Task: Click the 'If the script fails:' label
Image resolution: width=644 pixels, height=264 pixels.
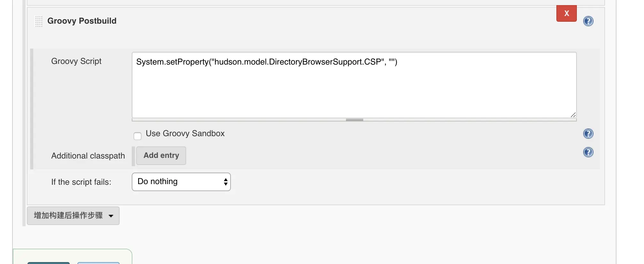Action: click(81, 182)
